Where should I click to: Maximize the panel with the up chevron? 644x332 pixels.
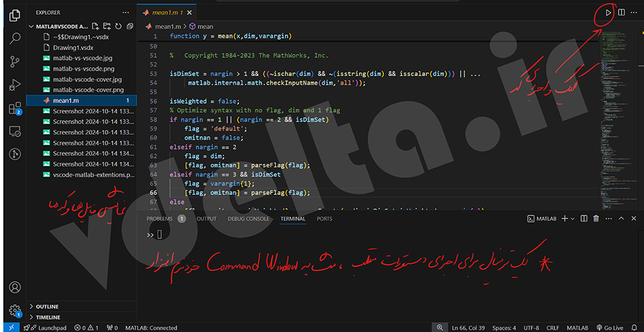click(x=621, y=219)
